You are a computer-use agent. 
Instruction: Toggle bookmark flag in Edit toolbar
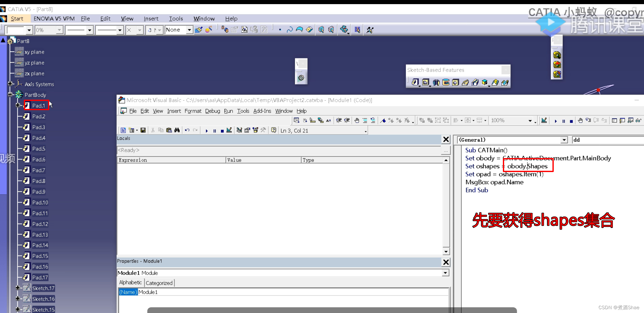pyautogui.click(x=383, y=120)
